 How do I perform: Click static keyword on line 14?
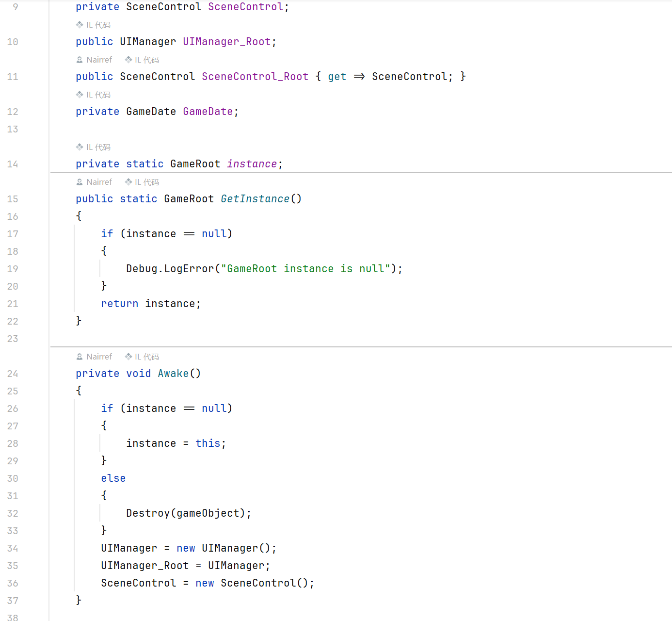[145, 164]
